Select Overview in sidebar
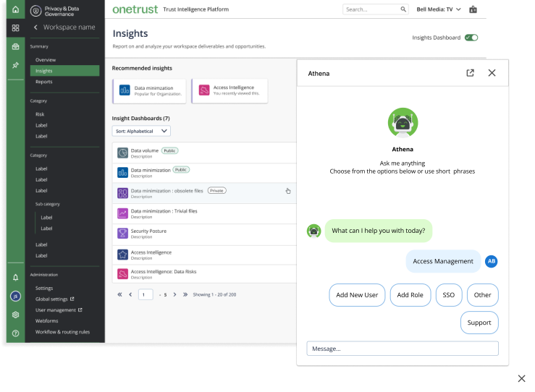535x392 pixels. click(x=46, y=60)
